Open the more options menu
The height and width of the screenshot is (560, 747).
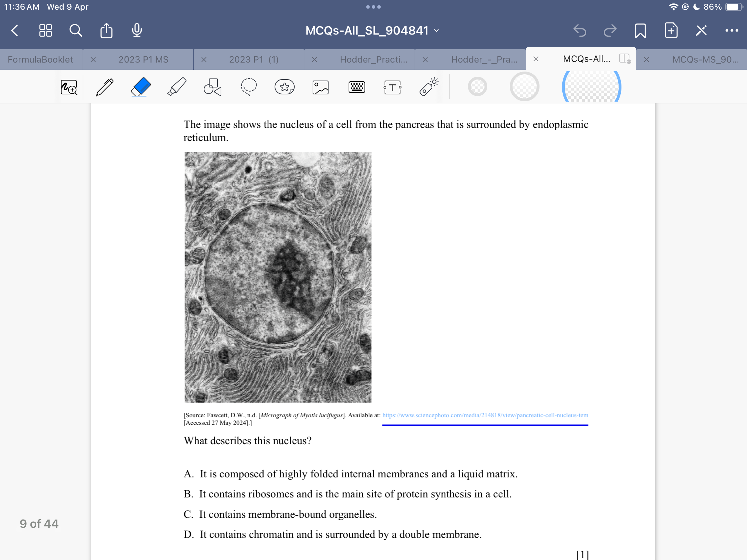tap(732, 30)
